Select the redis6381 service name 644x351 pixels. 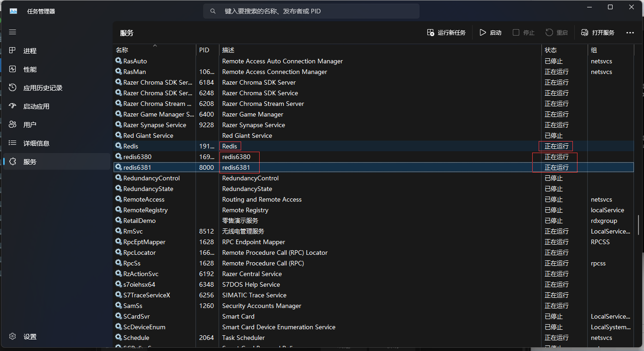pyautogui.click(x=137, y=167)
